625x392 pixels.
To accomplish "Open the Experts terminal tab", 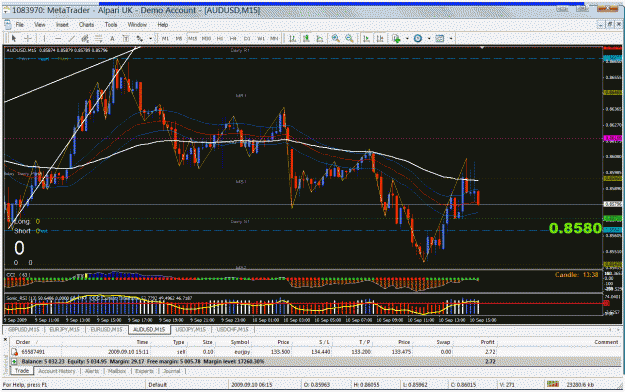I will pyautogui.click(x=144, y=371).
